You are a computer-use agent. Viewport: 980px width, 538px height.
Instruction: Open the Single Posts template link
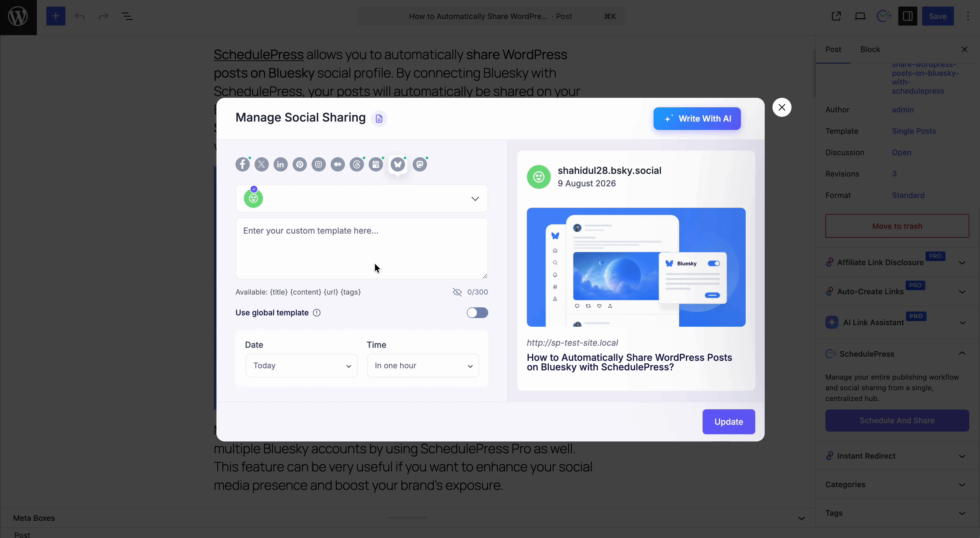(914, 131)
